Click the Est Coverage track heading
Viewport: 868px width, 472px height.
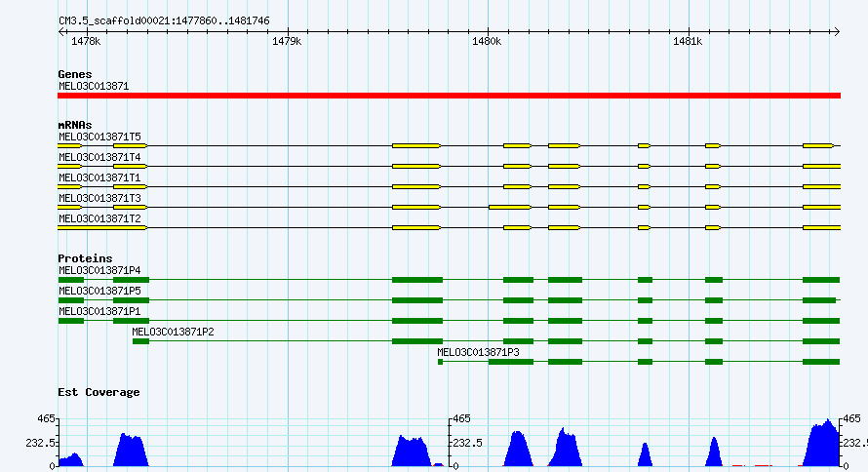99,392
